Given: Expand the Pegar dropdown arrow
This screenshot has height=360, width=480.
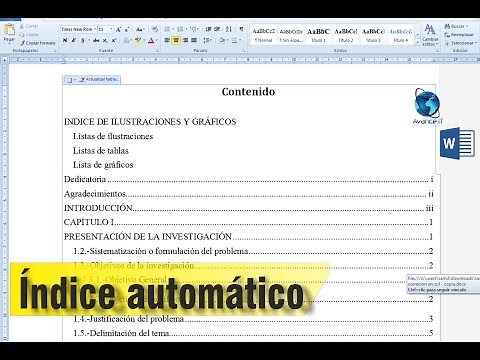Looking at the screenshot, I should click(x=9, y=44).
